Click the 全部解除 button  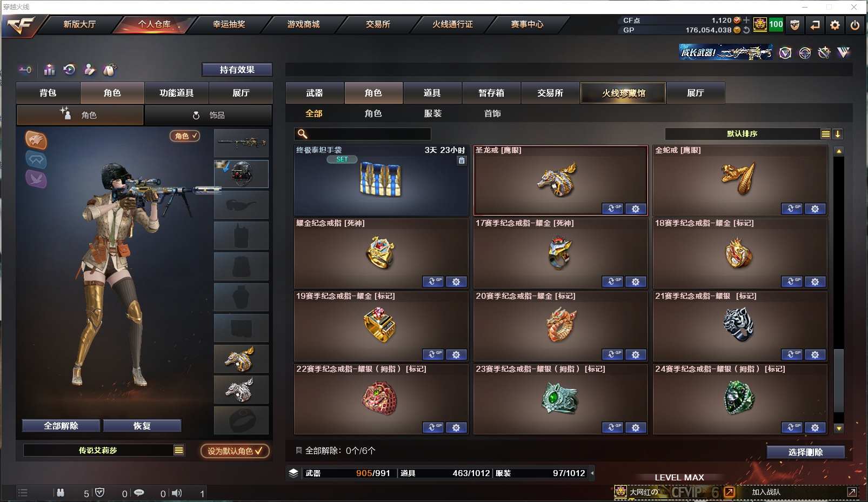61,426
